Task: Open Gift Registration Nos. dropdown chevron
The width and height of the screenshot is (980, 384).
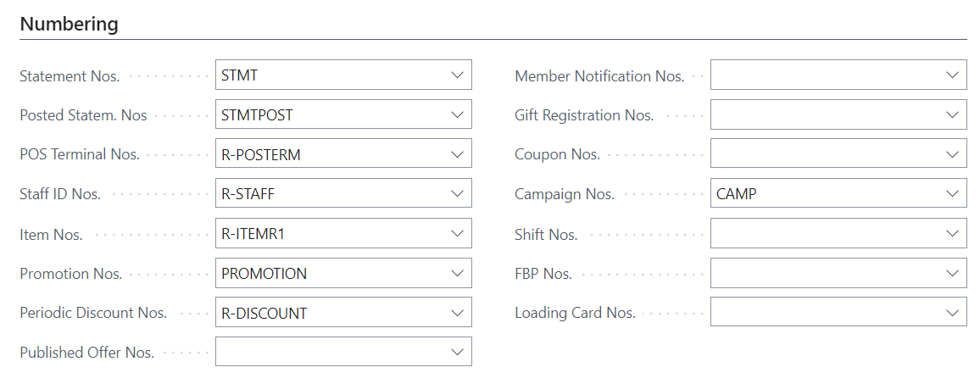Action: (952, 114)
